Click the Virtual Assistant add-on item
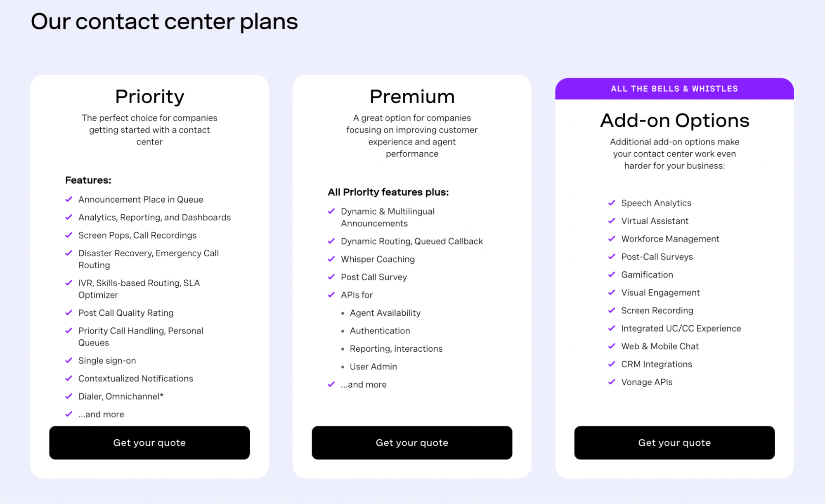This screenshot has height=504, width=825. (x=655, y=221)
